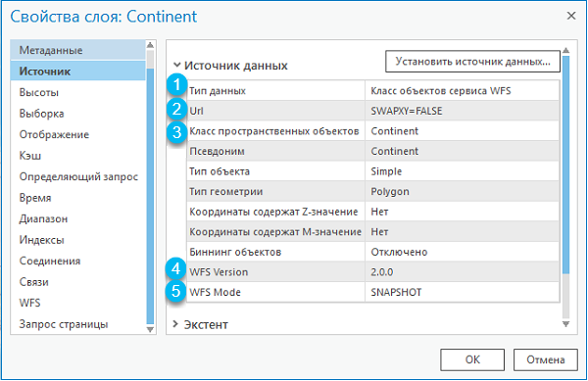Select Нет value in Z-значение row
The height and width of the screenshot is (381, 588).
pos(379,212)
